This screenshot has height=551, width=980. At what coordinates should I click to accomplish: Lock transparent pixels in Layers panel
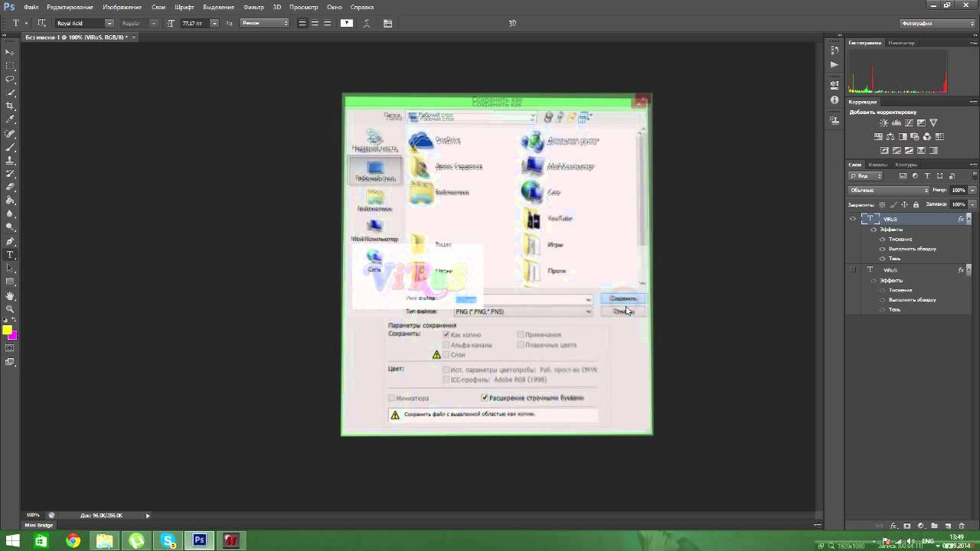[x=882, y=204]
